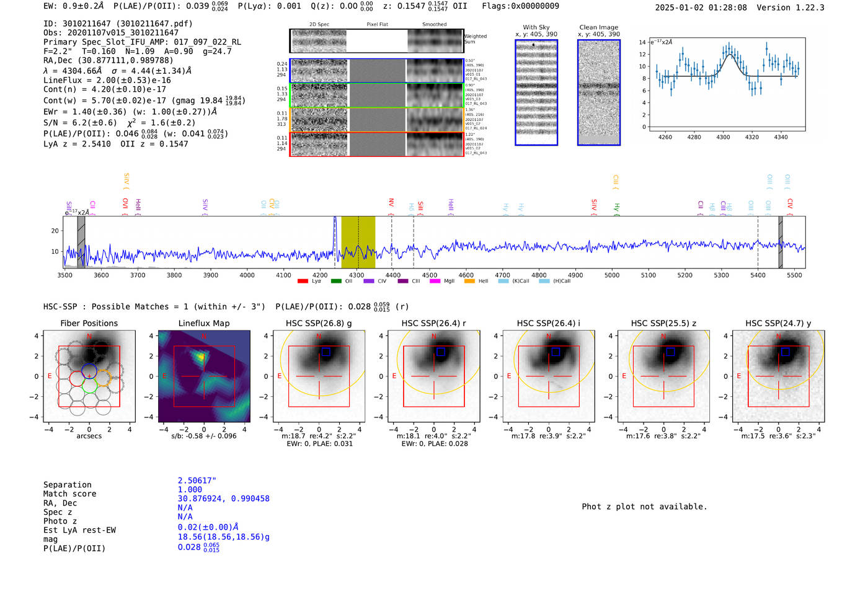Viewport: 868px width, 591px height.
Task: Open the HSC SSP(26.4) r cutout
Action: point(434,376)
